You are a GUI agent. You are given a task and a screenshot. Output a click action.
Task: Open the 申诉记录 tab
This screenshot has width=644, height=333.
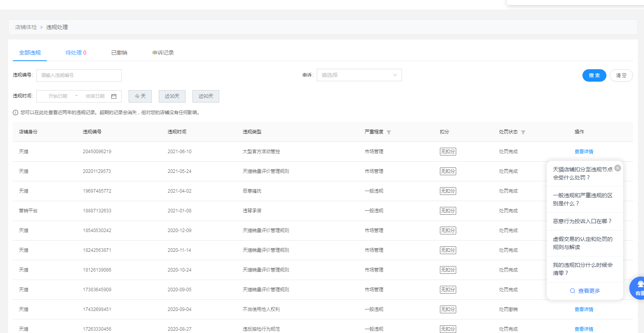(x=163, y=53)
